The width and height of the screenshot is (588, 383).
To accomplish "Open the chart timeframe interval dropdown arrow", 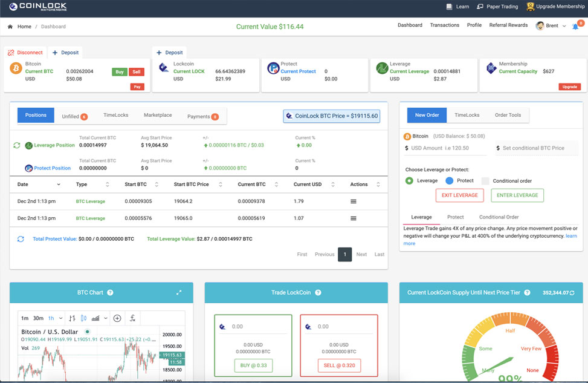I will 61,318.
